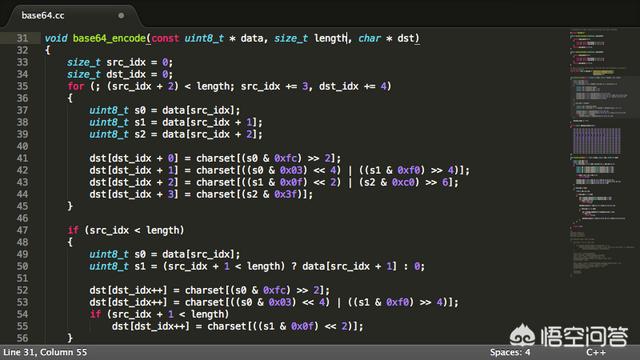Select the base64.cc tab
640x360 pixels.
coord(43,16)
